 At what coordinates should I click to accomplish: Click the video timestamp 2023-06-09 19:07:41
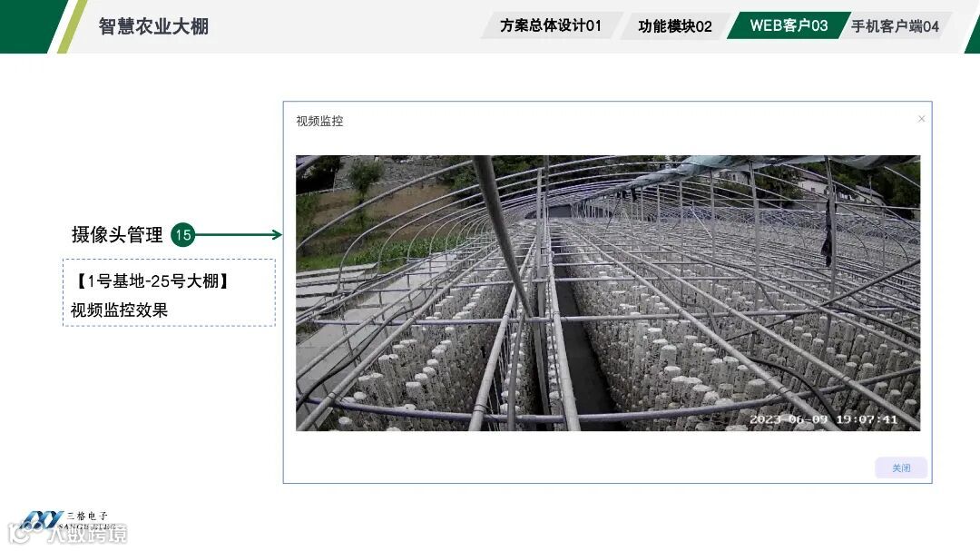[823, 419]
